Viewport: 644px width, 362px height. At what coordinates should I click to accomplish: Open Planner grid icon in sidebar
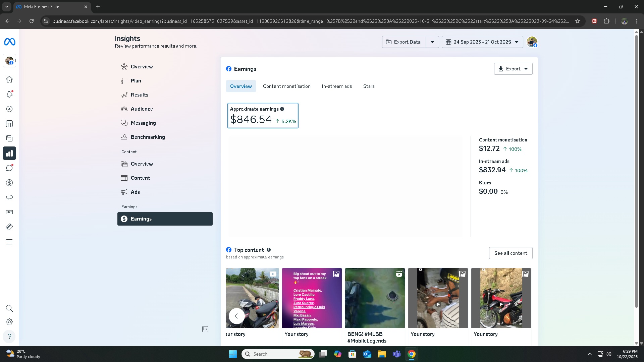coord(9,124)
